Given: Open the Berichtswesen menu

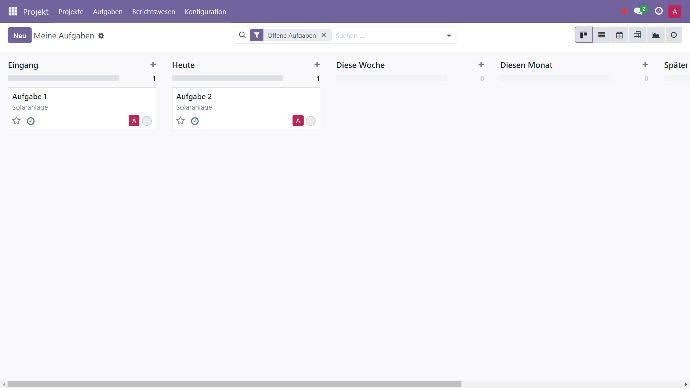Looking at the screenshot, I should pos(154,11).
